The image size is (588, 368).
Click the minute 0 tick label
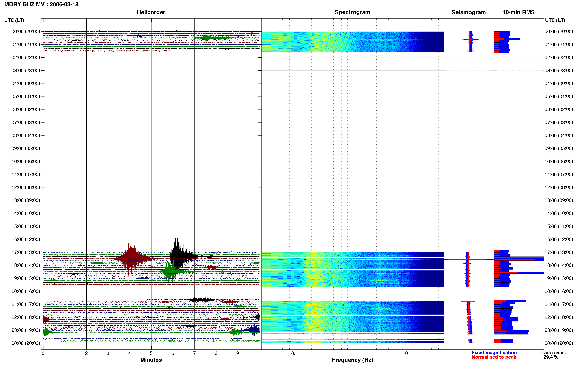click(43, 353)
